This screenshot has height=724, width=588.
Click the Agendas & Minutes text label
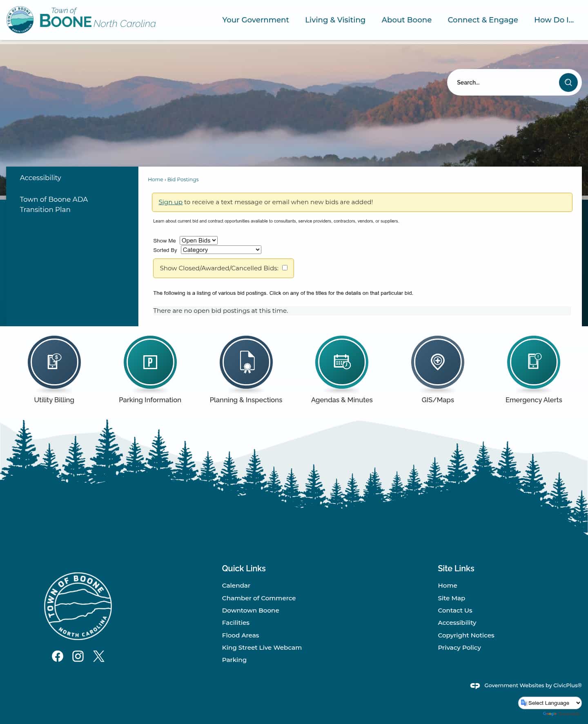tap(342, 400)
